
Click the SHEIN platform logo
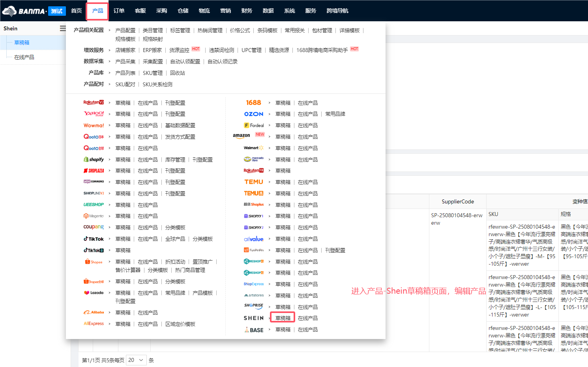253,318
